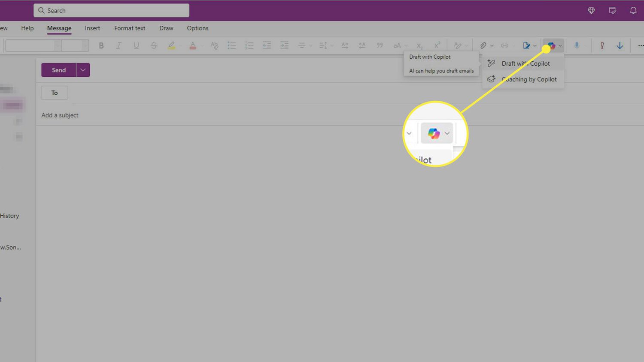
Task: Click the microphone dictate icon
Action: 577,45
